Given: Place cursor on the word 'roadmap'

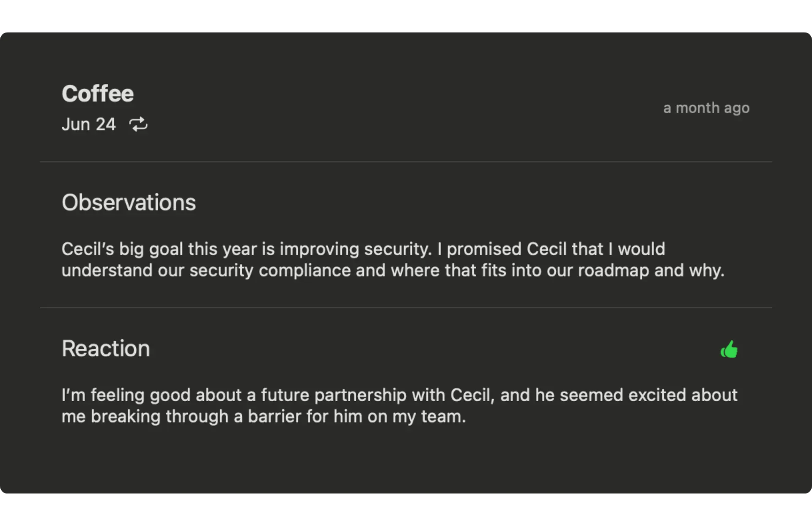Looking at the screenshot, I should [x=614, y=271].
